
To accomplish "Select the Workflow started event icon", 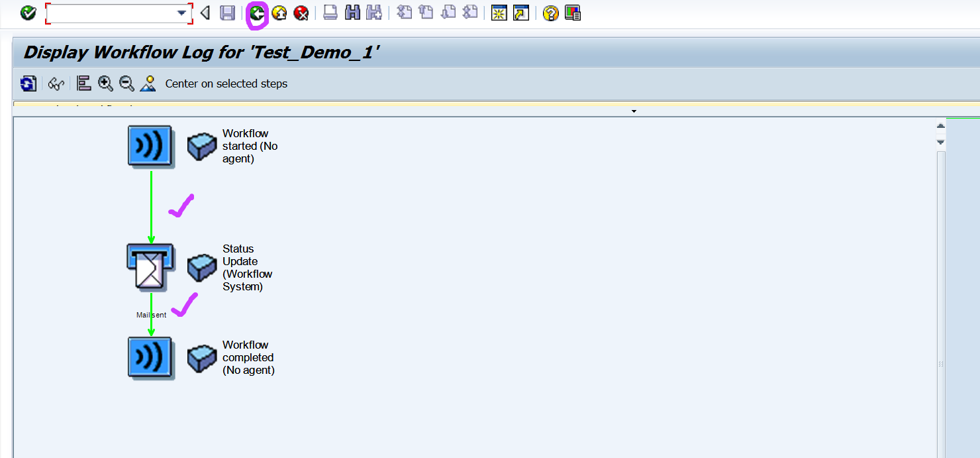I will point(150,146).
